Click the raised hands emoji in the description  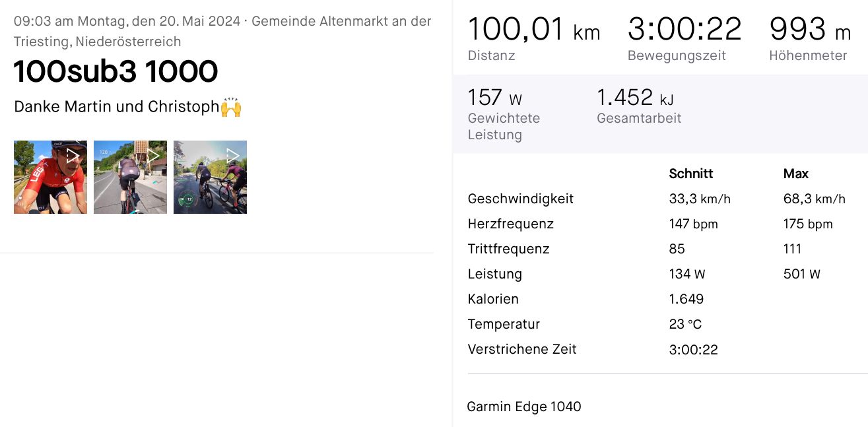click(231, 107)
